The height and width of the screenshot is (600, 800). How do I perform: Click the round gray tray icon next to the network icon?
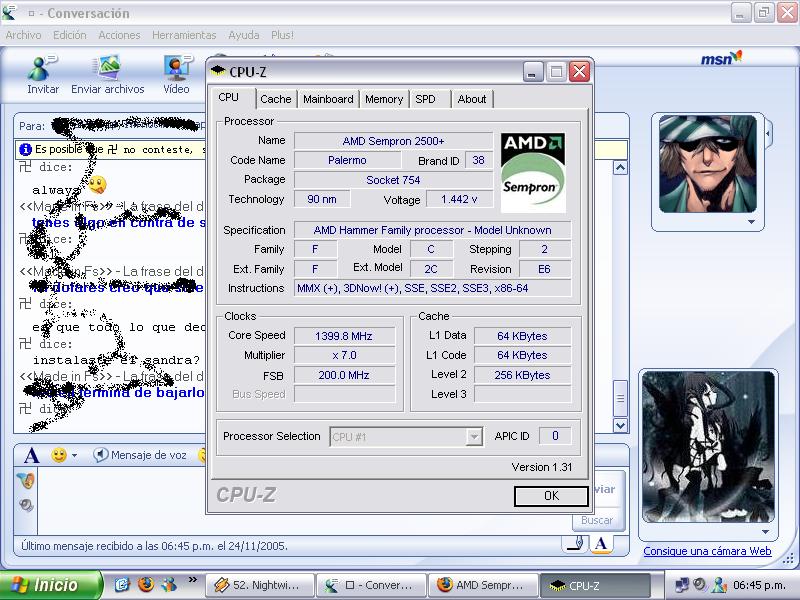tap(699, 584)
